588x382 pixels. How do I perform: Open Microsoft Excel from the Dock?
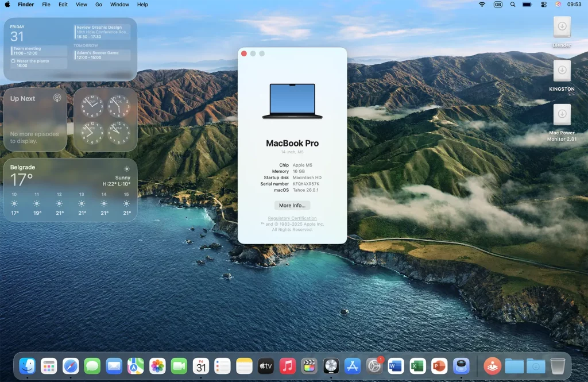(417, 366)
